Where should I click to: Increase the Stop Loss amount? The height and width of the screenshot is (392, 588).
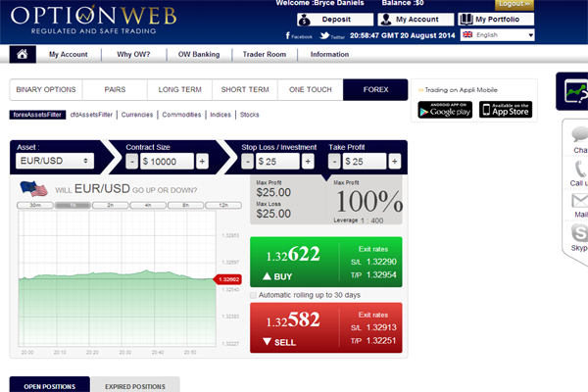click(308, 162)
